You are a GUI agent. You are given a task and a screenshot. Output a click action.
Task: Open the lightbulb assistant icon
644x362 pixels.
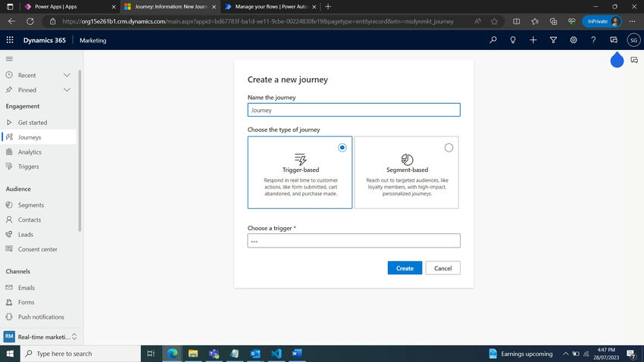click(513, 40)
